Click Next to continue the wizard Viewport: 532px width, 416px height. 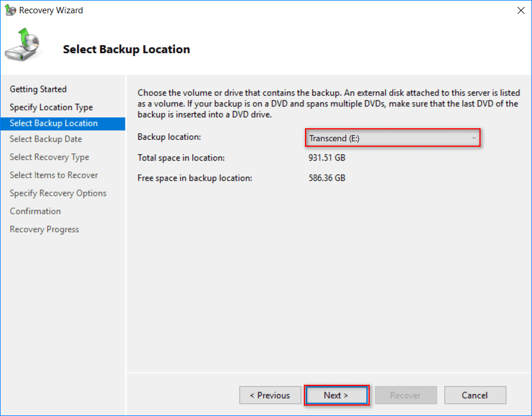coord(336,395)
